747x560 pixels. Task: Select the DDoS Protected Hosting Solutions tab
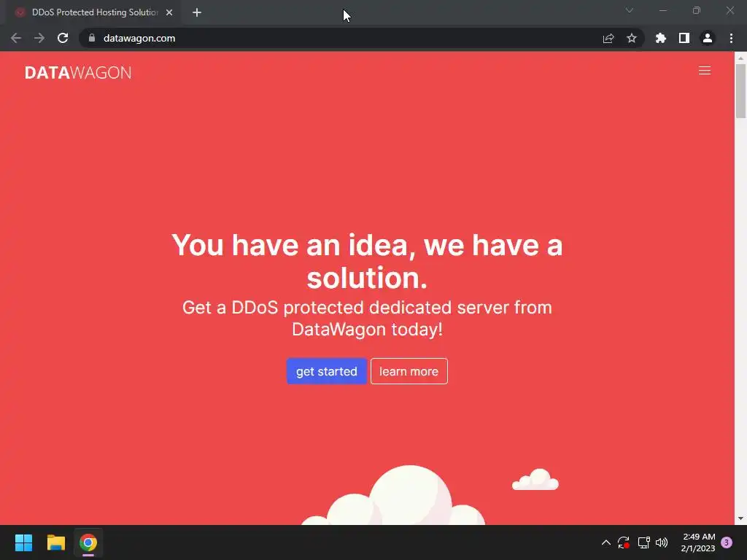[94, 12]
